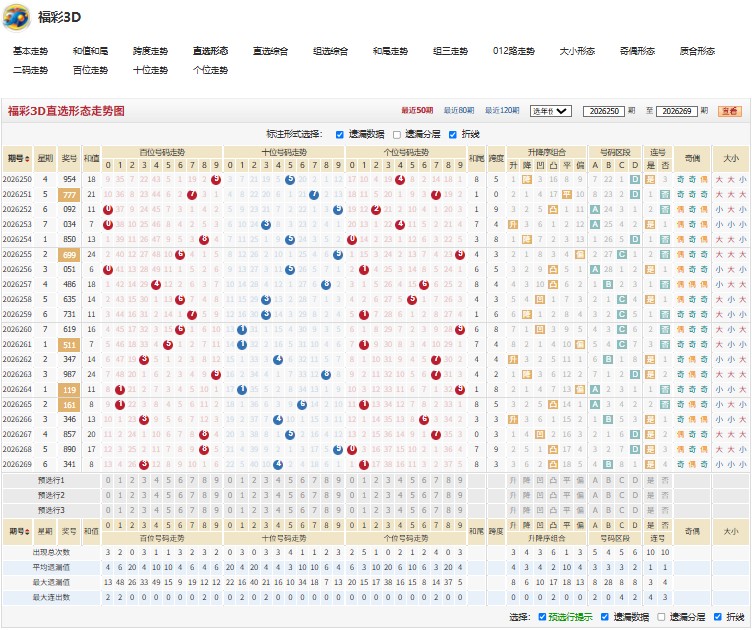Click blue ball 9 in row 2026268
This screenshot has height=630, width=752.
click(338, 450)
